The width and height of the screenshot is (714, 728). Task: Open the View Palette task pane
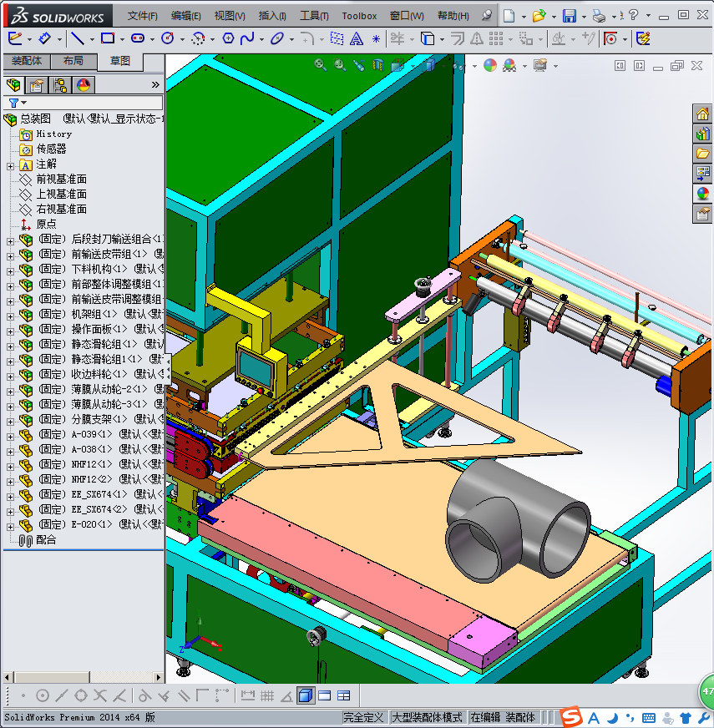702,174
